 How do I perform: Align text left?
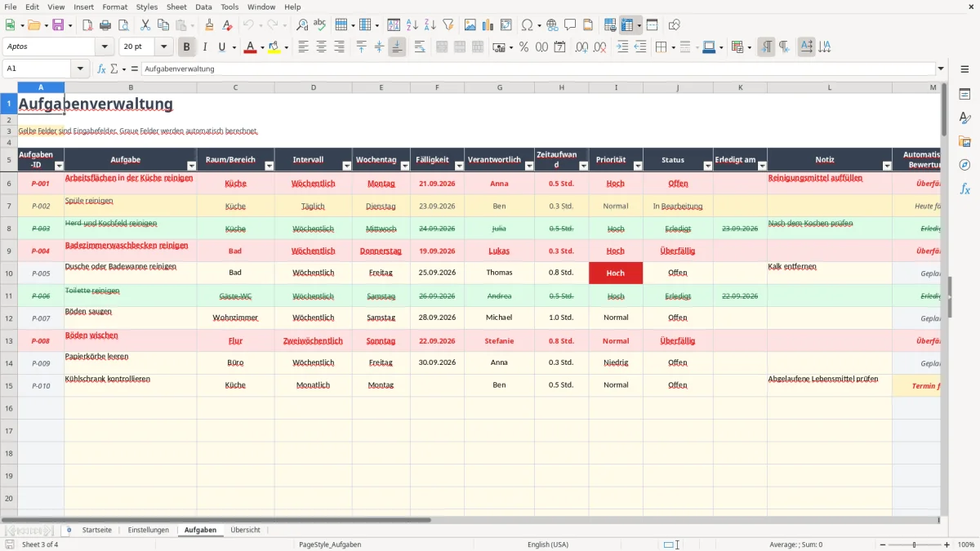coord(303,47)
